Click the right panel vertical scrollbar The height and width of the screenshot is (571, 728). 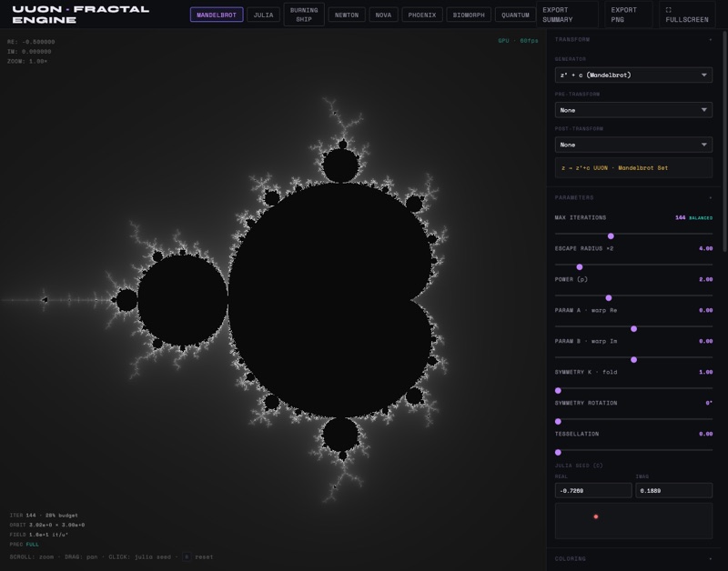coord(723,142)
